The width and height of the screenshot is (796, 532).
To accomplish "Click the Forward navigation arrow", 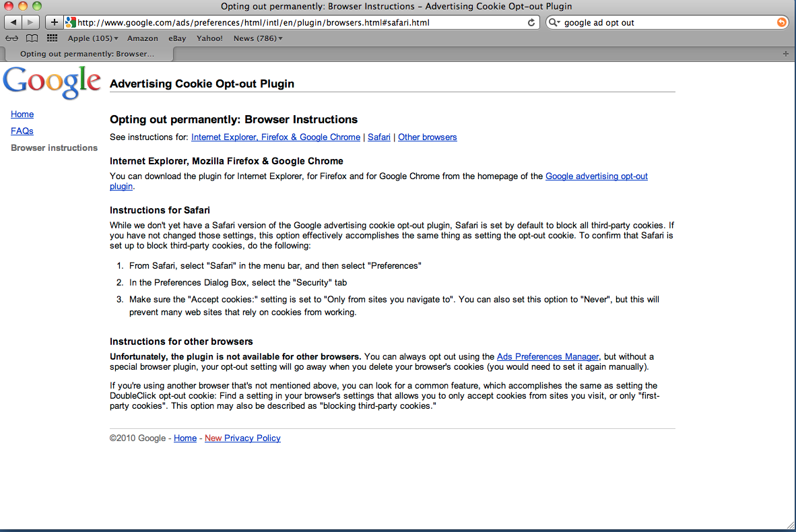I will point(31,23).
